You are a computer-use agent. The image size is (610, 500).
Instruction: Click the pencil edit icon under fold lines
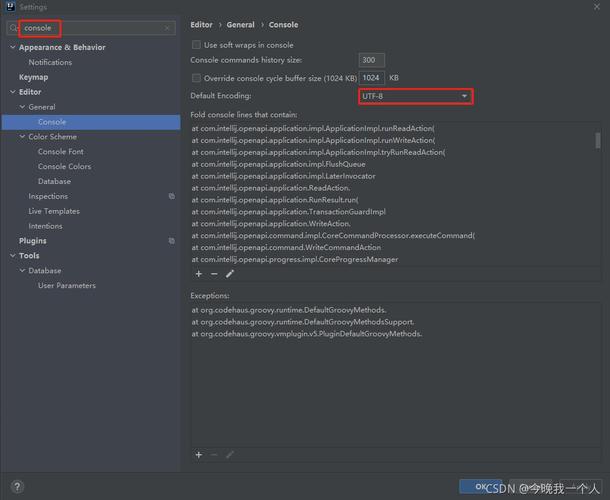230,273
